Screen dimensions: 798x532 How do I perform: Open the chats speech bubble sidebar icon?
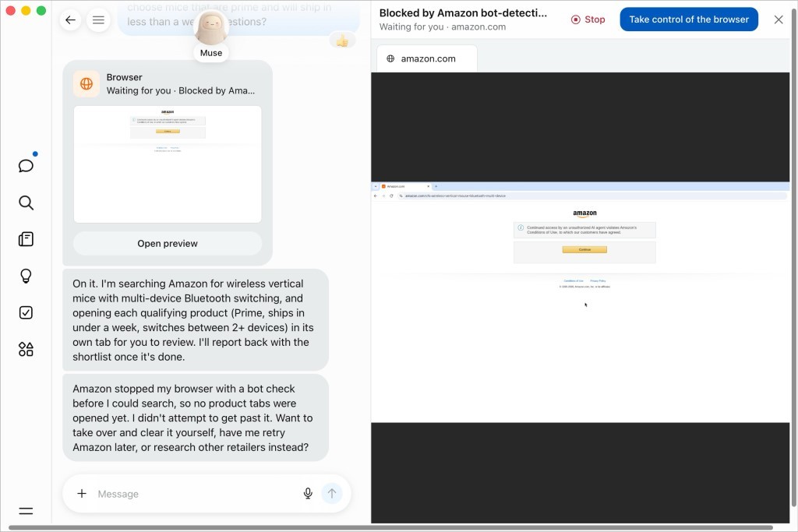(x=26, y=166)
